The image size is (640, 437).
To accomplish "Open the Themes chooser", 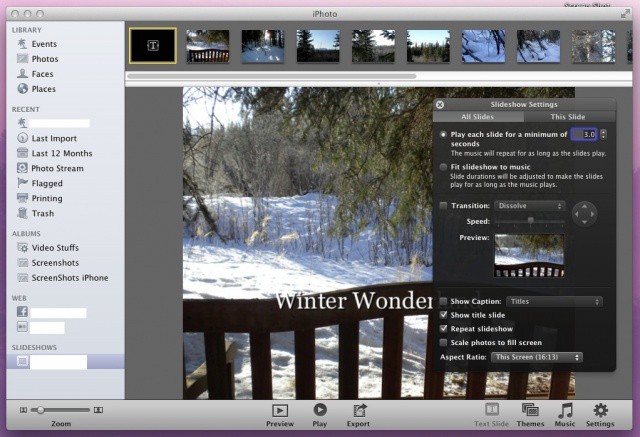I will [530, 410].
